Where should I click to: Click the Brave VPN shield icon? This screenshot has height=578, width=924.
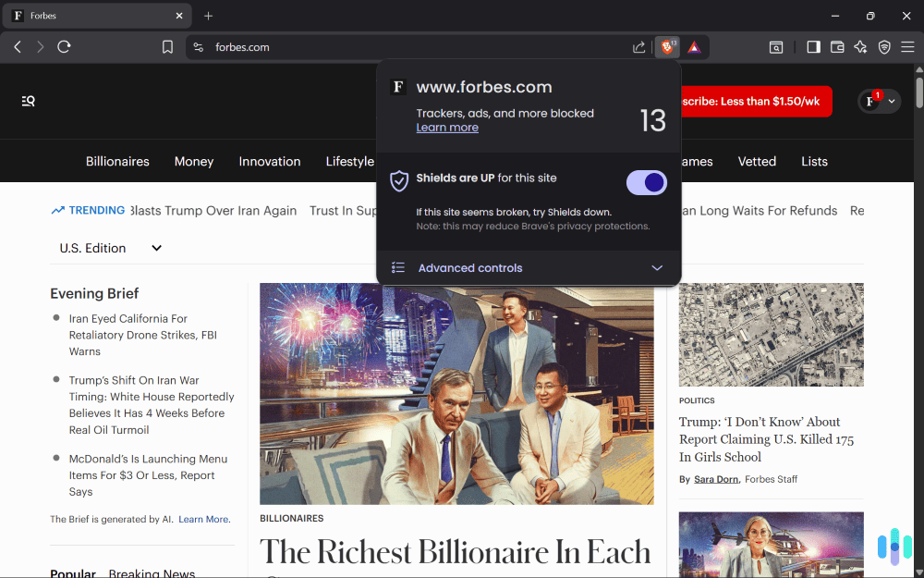[884, 46]
